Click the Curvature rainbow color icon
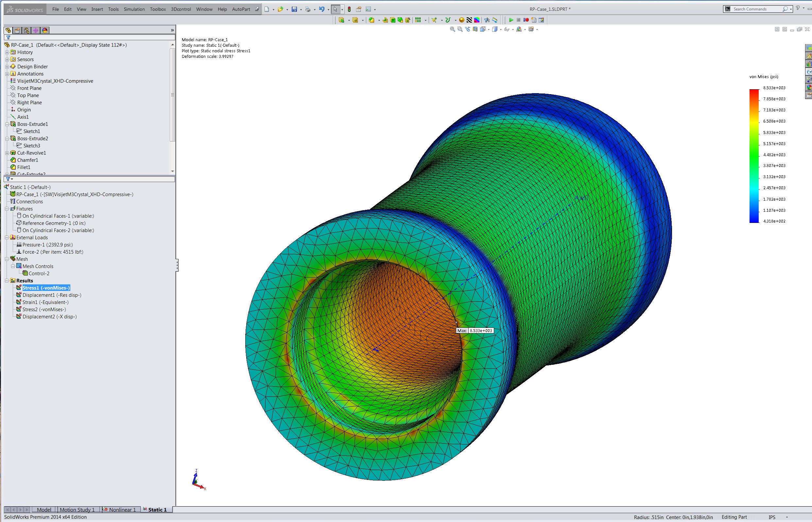 [x=477, y=20]
